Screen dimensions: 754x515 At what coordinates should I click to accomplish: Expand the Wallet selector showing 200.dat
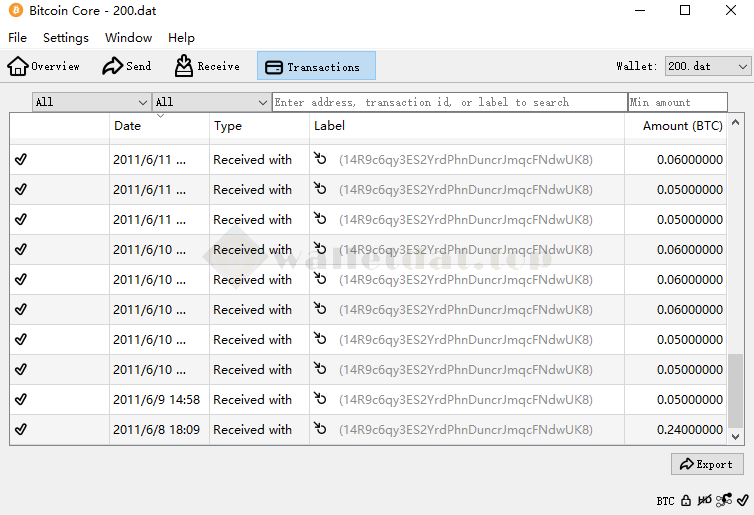tap(707, 66)
